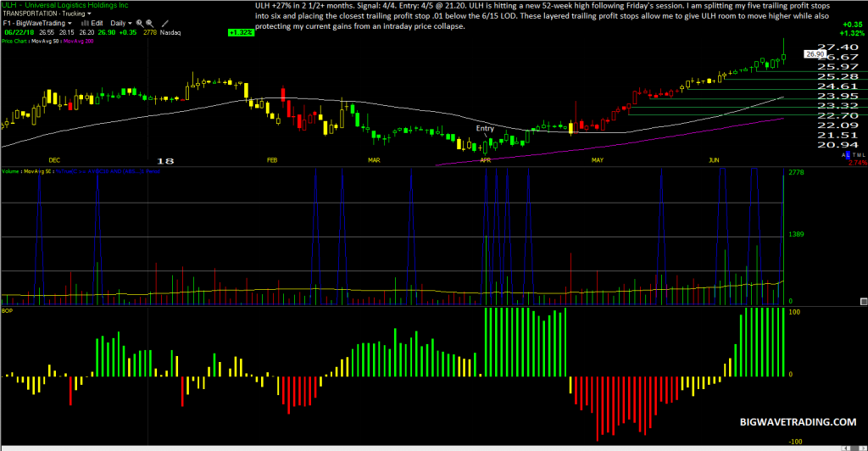Toggle the T scale option
The height and width of the screenshot is (451, 868).
click(854, 155)
